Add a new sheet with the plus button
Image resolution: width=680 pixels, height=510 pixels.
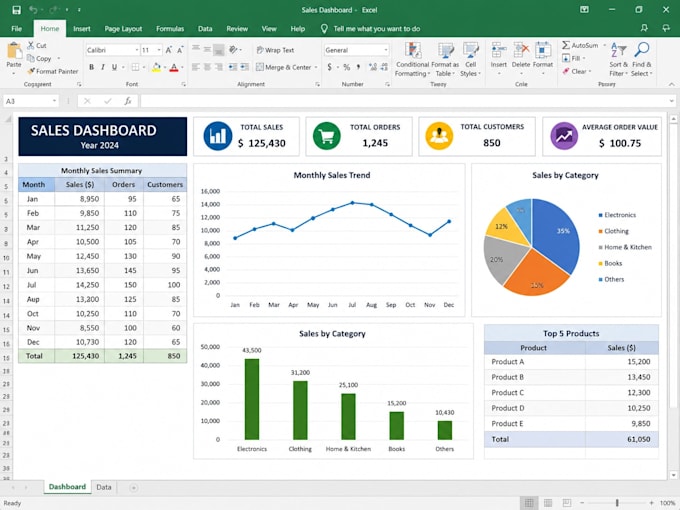coord(134,488)
